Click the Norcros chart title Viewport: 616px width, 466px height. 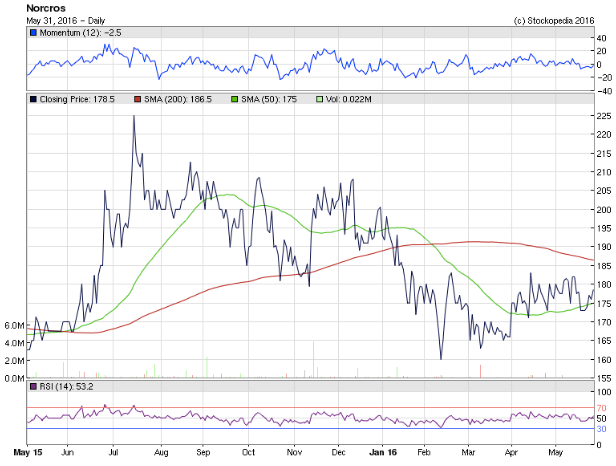pos(46,8)
